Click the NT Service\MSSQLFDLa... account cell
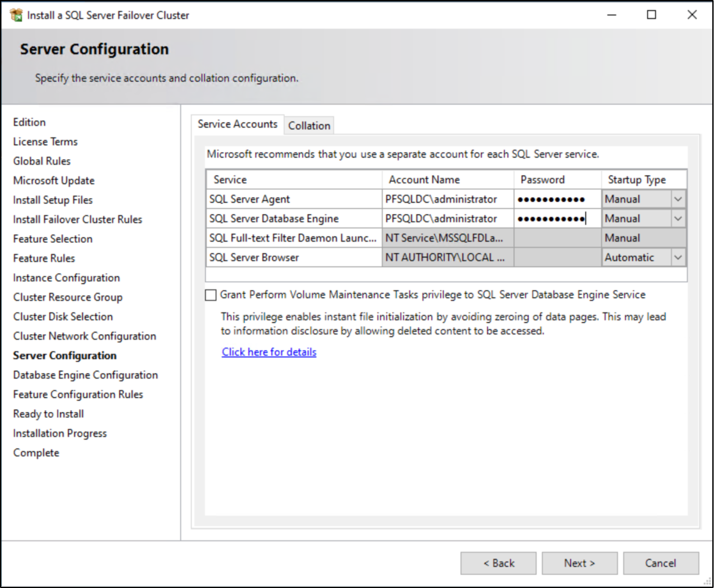The height and width of the screenshot is (588, 714). pyautogui.click(x=448, y=238)
